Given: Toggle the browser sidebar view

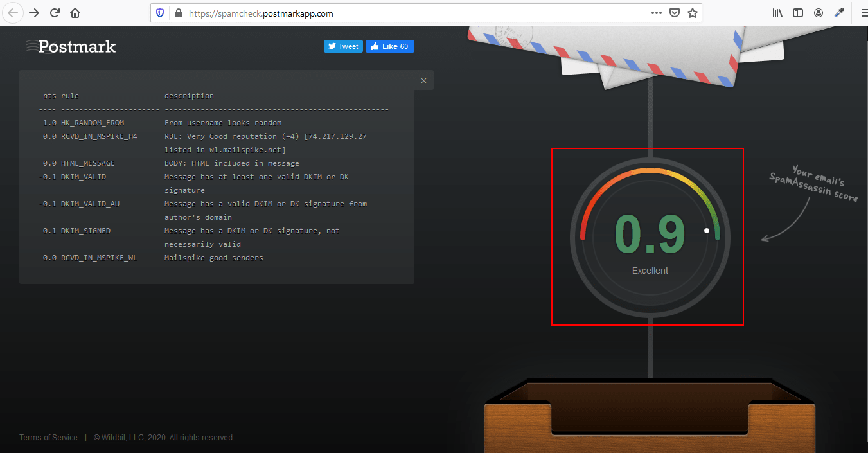Looking at the screenshot, I should (x=798, y=13).
